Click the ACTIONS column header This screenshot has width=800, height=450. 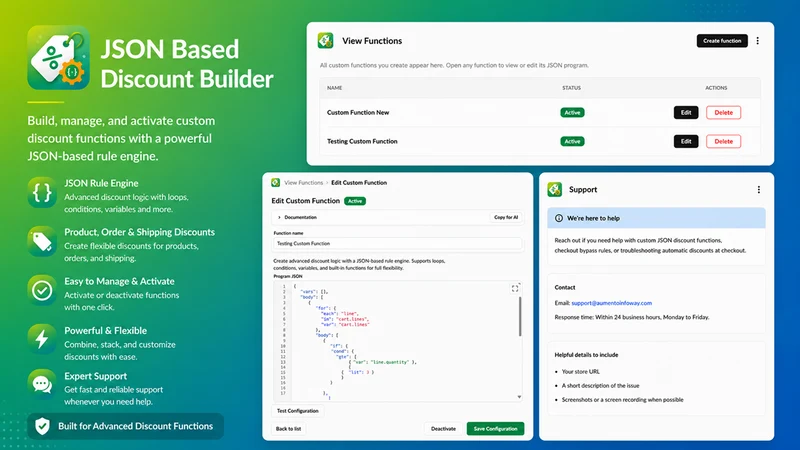(716, 88)
